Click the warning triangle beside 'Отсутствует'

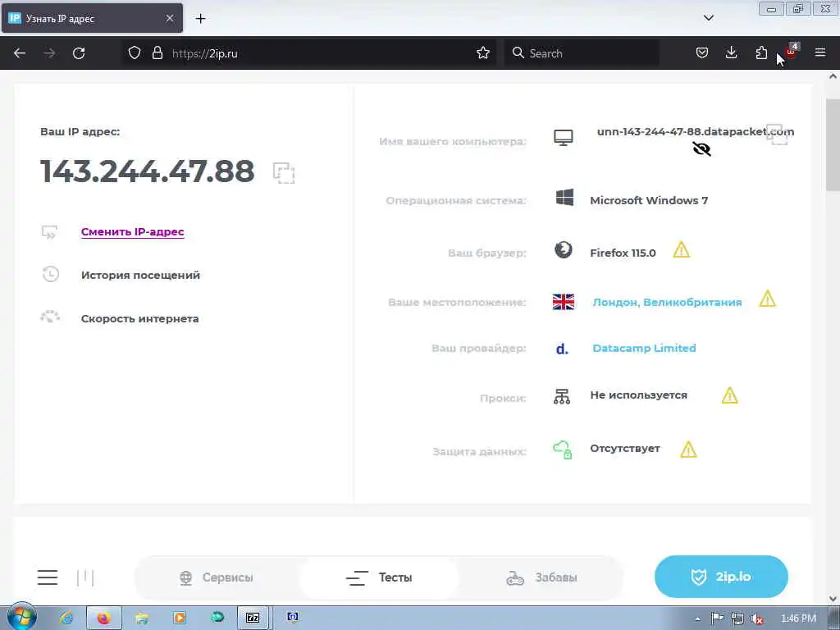pos(688,450)
